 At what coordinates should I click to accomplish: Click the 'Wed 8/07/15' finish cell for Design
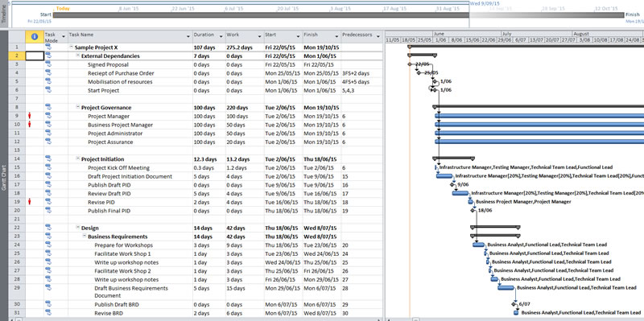pos(320,228)
